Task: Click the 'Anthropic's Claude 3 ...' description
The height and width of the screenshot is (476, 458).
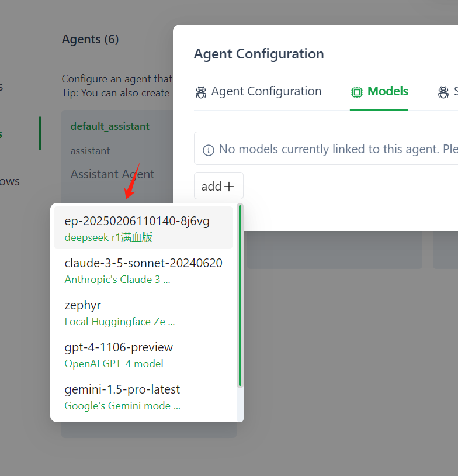Action: (x=117, y=280)
